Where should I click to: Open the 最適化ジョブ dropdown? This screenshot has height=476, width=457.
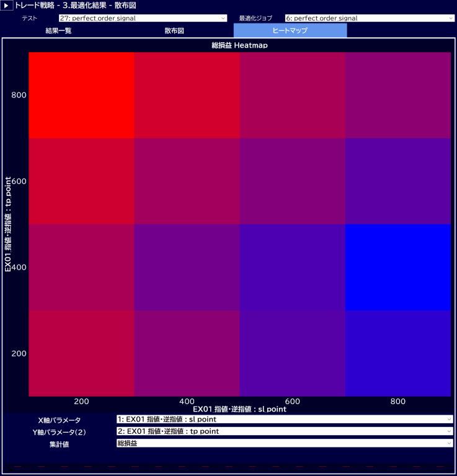[370, 19]
